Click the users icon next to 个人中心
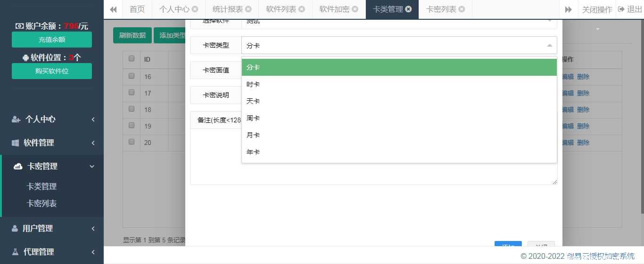Screen dimensions: 644x264 (x=16, y=119)
